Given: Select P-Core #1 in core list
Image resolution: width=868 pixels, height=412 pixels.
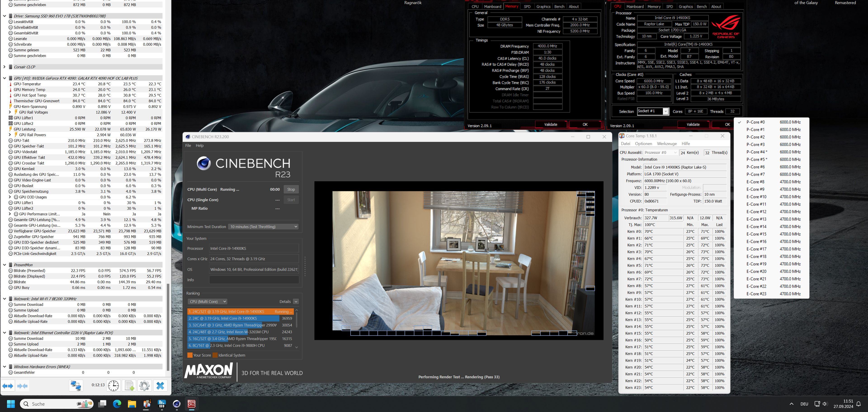Looking at the screenshot, I should pyautogui.click(x=771, y=129).
